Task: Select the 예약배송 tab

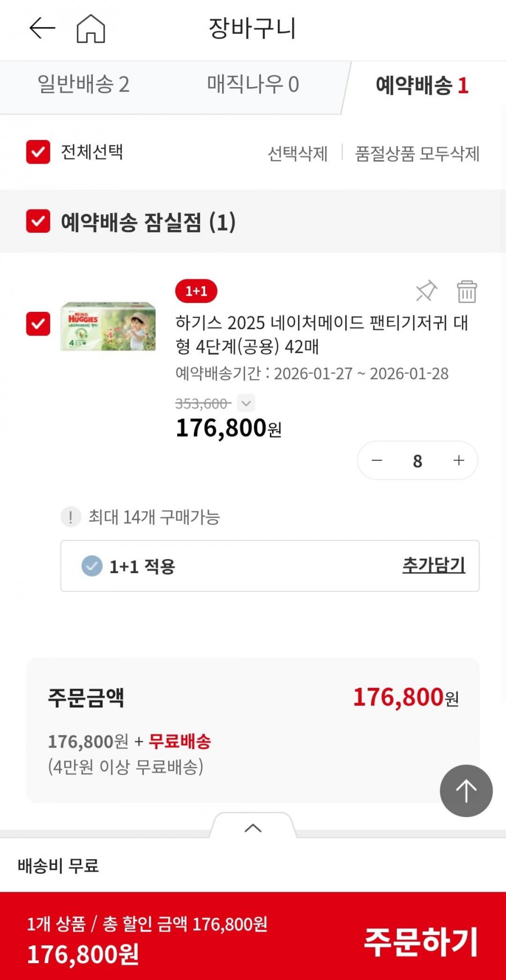Action: [422, 86]
